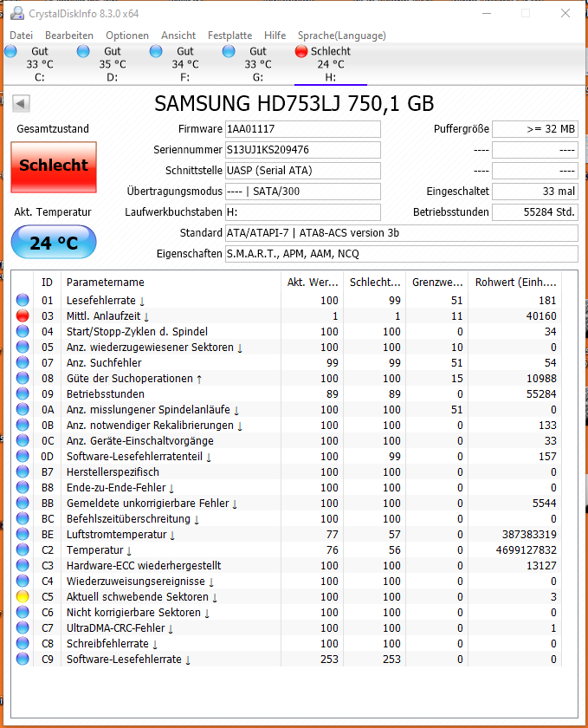Screen dimensions: 588x728
Task: Click status icon for Wiederzuweisungsereignisse
Action: 23,581
